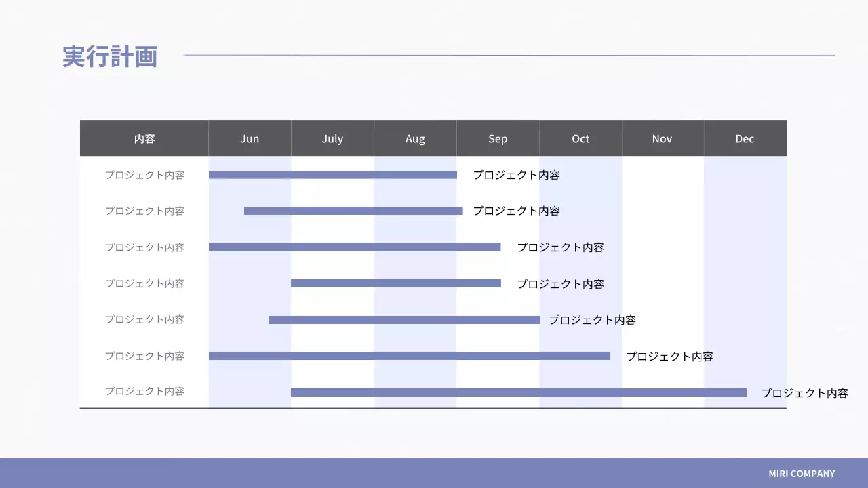The height and width of the screenshot is (488, 868).
Task: Click the purple footer banner
Action: pyautogui.click(x=434, y=474)
